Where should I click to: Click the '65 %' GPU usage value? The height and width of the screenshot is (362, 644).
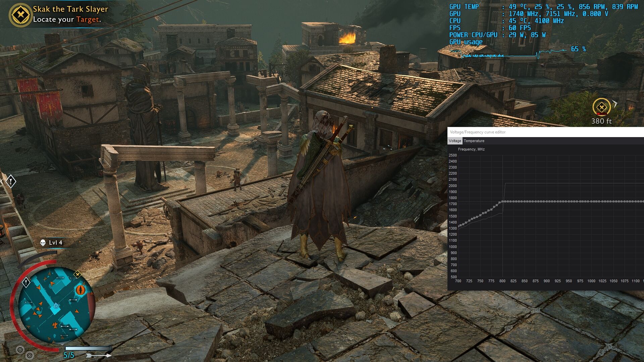(578, 49)
